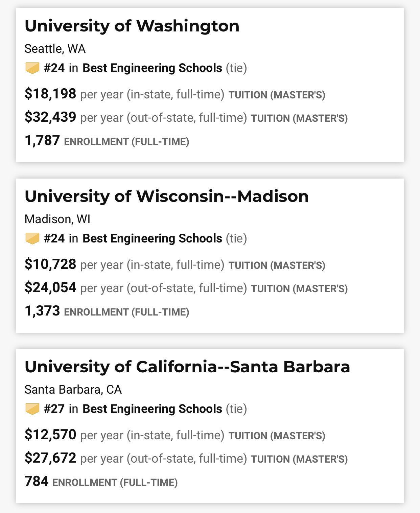
Task: Click the 784 full-time enrollment number
Action: tap(37, 482)
